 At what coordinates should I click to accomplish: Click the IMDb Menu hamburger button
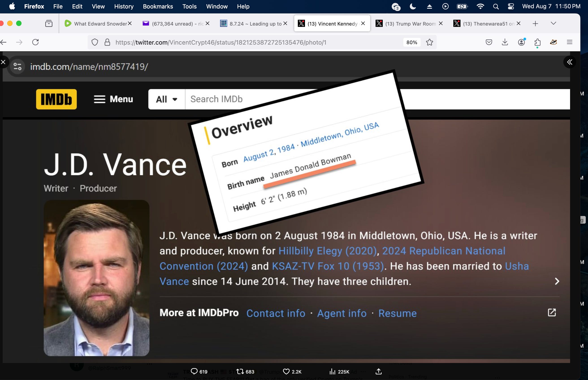point(114,99)
